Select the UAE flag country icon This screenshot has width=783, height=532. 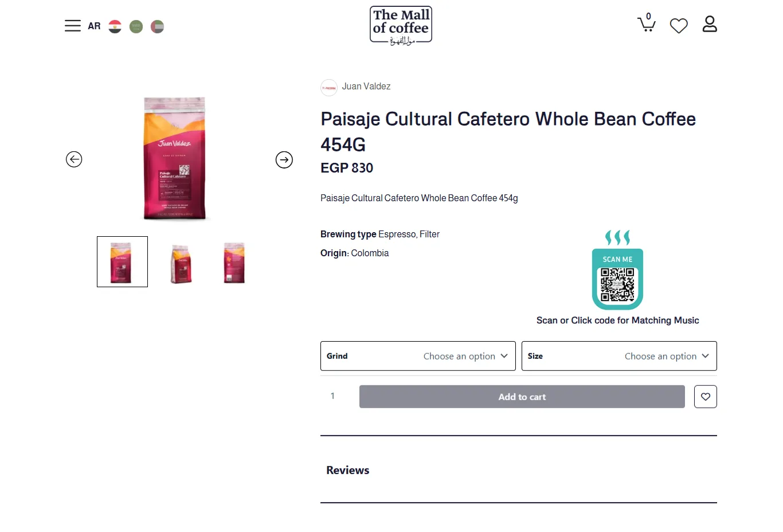[157, 26]
